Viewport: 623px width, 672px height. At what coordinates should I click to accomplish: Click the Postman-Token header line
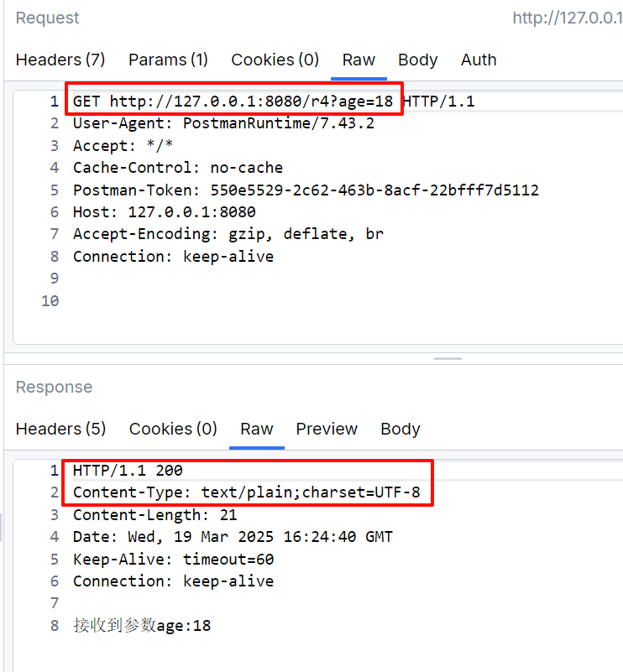[306, 190]
